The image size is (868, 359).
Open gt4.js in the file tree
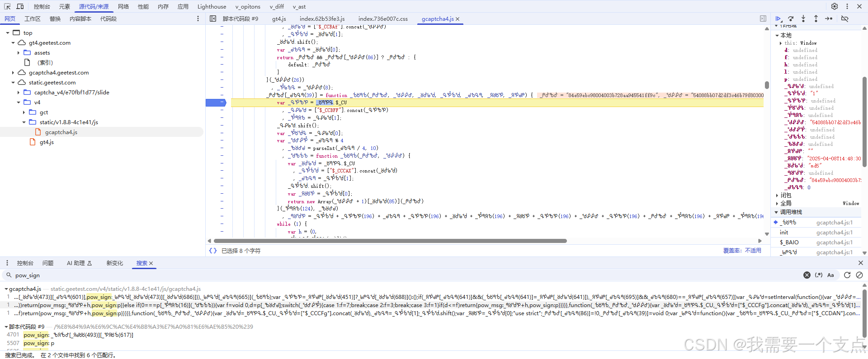(x=47, y=142)
